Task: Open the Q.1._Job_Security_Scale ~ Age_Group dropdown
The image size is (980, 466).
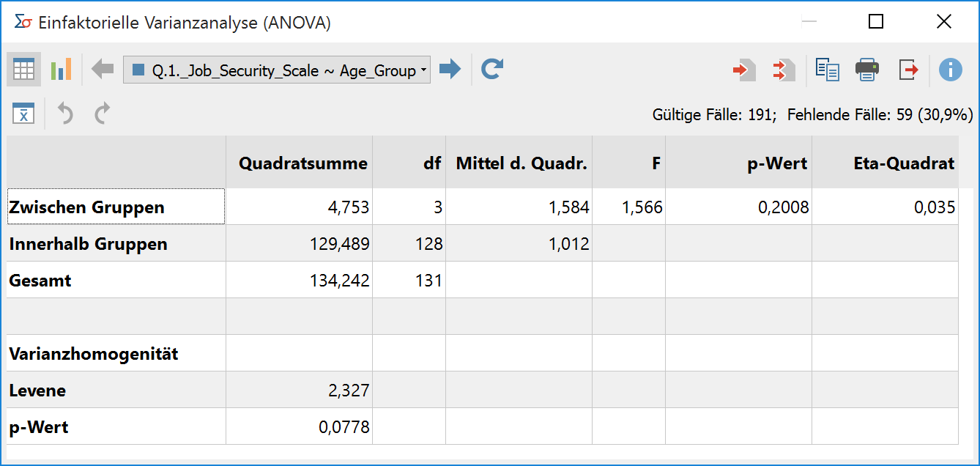Action: pos(276,70)
